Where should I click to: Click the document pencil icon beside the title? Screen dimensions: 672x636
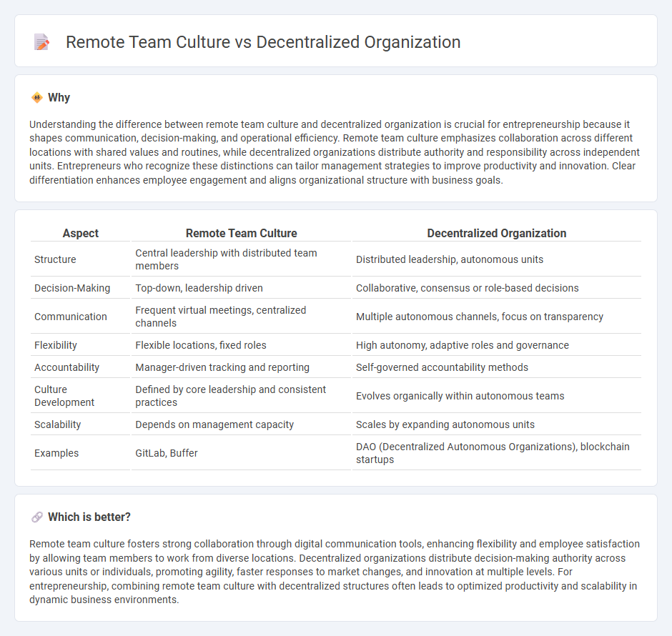point(41,42)
